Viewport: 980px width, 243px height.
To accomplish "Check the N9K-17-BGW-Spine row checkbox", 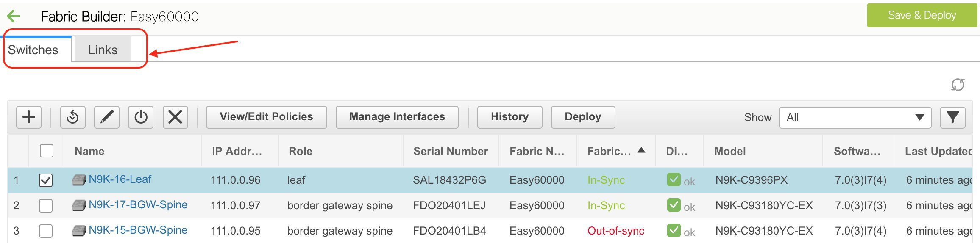I will pyautogui.click(x=46, y=205).
